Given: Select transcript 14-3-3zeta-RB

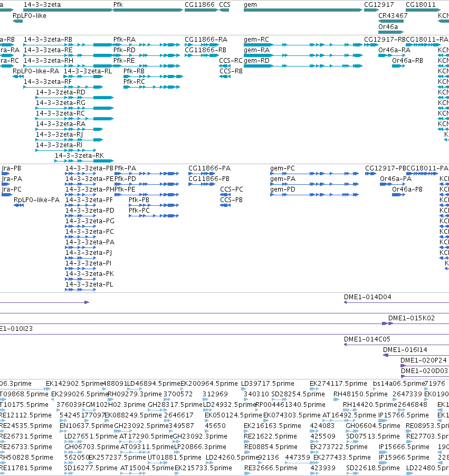Looking at the screenshot, I should 48,40.
